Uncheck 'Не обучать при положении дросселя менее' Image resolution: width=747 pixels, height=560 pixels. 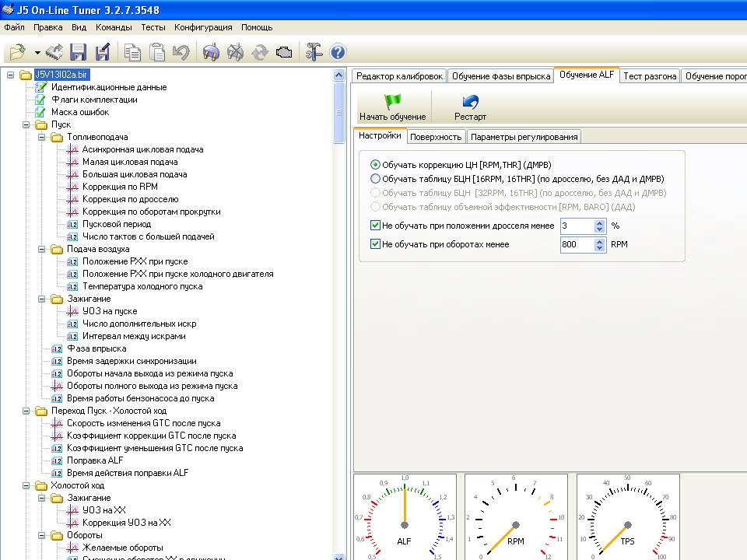coord(375,226)
